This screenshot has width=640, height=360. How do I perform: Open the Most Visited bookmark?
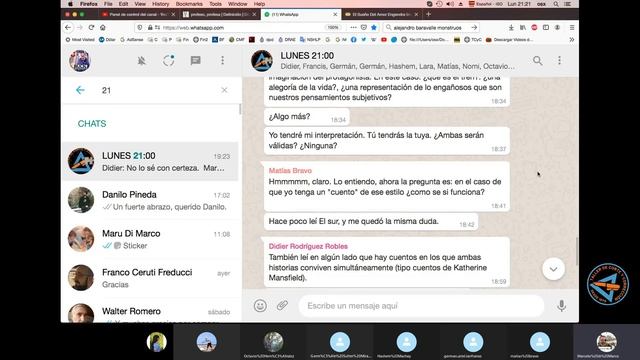(80, 40)
